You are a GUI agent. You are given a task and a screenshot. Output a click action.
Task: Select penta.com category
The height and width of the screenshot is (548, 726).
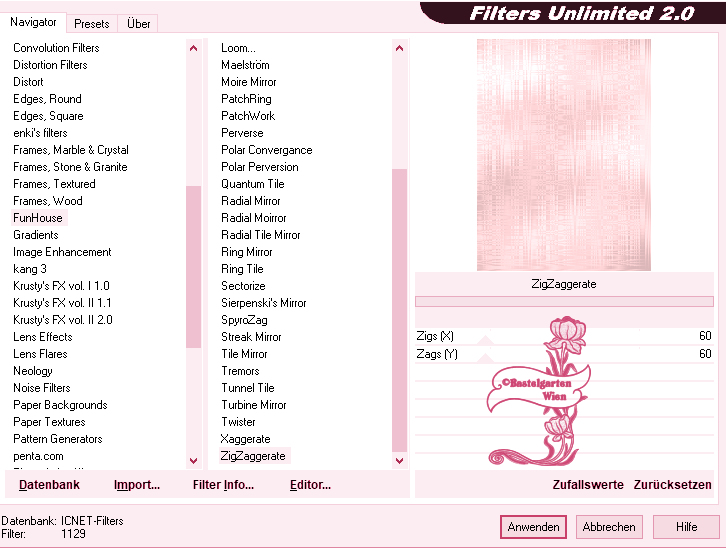pos(38,456)
